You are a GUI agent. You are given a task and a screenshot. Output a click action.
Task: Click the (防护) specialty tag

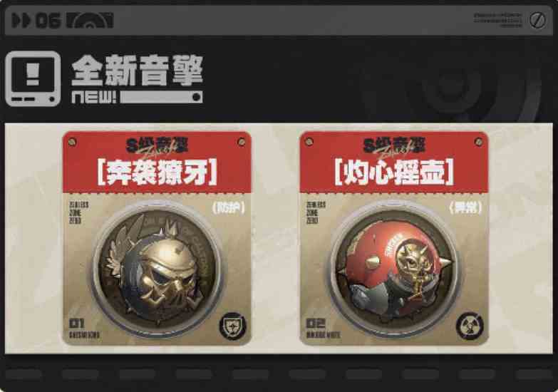(x=229, y=207)
